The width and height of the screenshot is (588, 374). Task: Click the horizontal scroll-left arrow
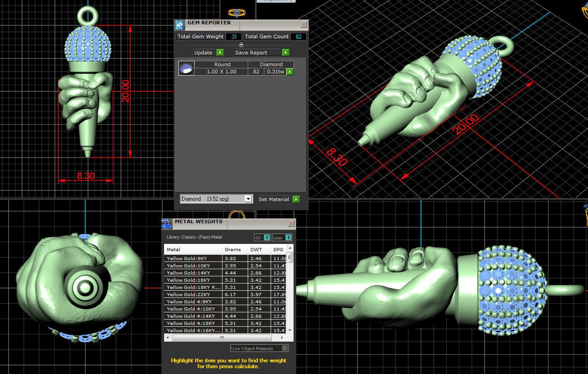click(167, 338)
